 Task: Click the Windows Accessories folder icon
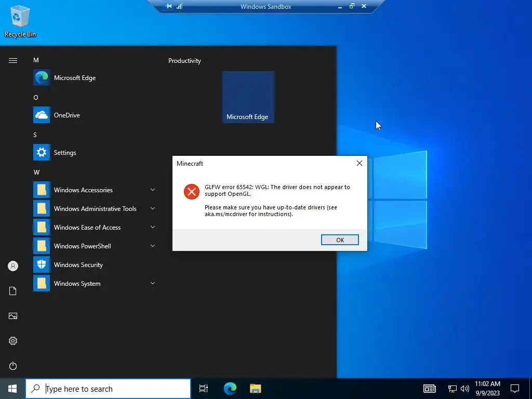click(42, 190)
